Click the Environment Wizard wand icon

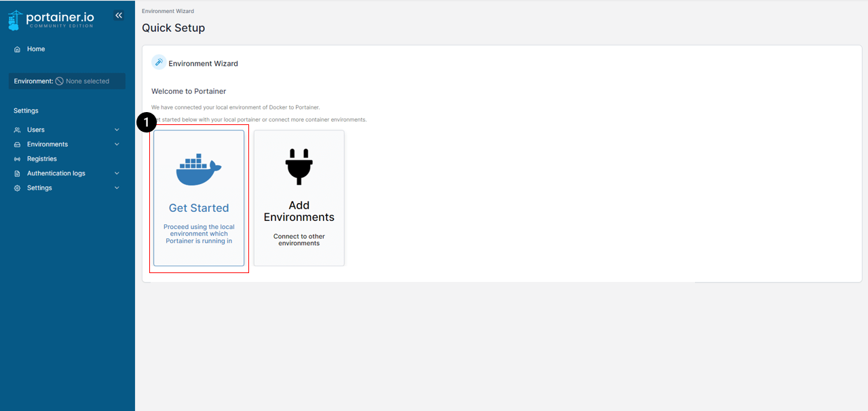point(159,62)
